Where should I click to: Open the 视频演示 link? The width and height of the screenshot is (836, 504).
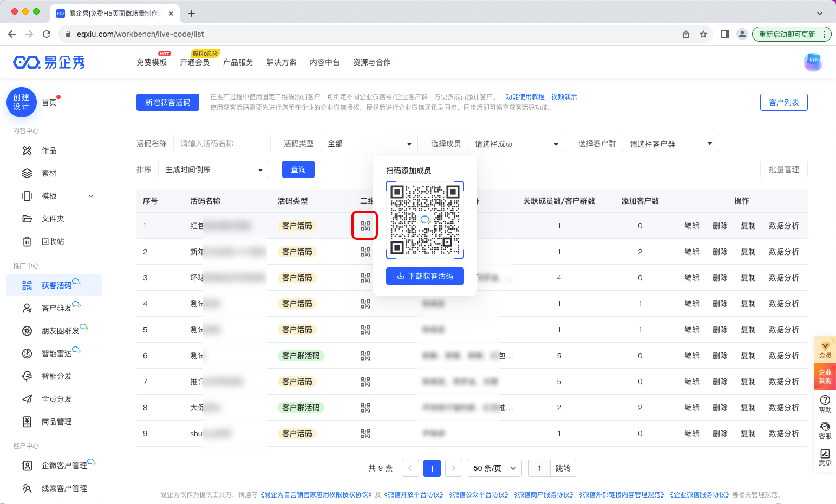pyautogui.click(x=564, y=97)
